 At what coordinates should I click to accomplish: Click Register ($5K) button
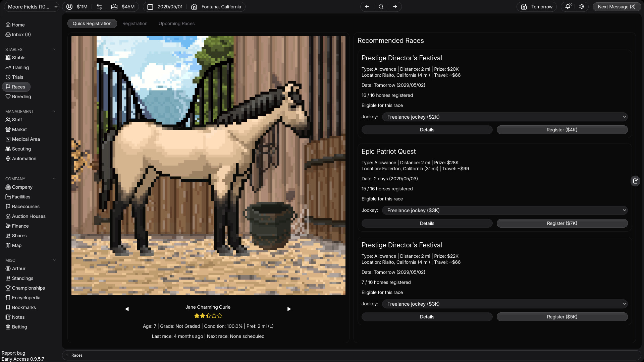pyautogui.click(x=562, y=317)
